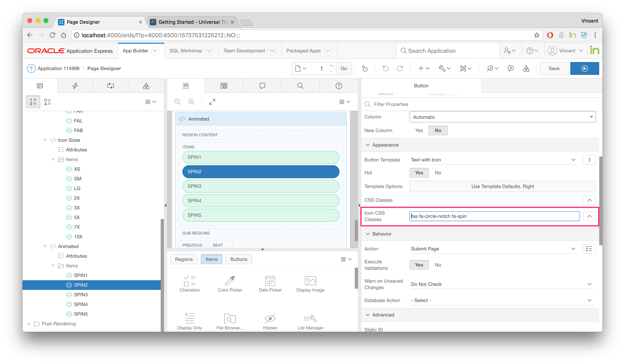Switch to the Buttons gallery tab
625x364 pixels.
click(239, 259)
